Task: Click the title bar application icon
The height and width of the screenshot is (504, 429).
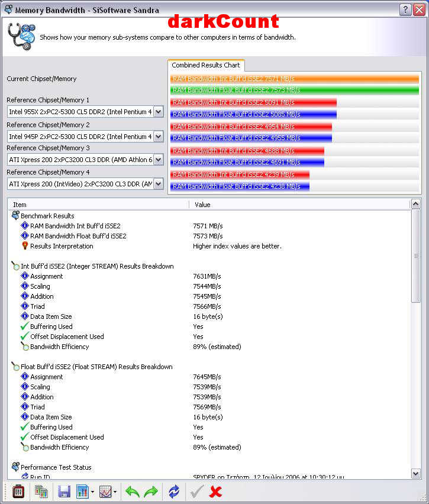Action: (9, 9)
